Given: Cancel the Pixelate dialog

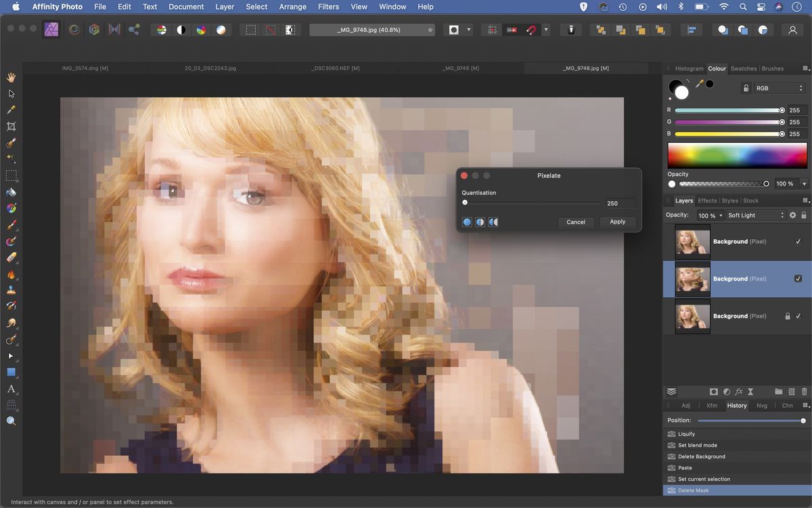Looking at the screenshot, I should click(576, 221).
